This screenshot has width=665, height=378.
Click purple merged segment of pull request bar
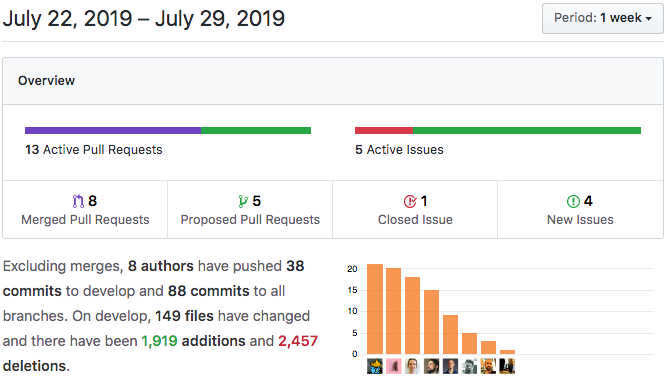click(x=113, y=131)
